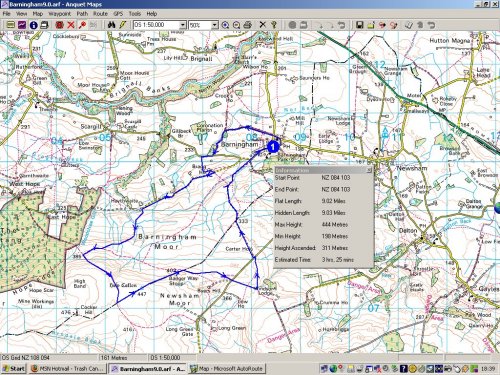Viewport: 500px width, 375px height.
Task: Open the Waypoint menu
Action: pos(60,14)
